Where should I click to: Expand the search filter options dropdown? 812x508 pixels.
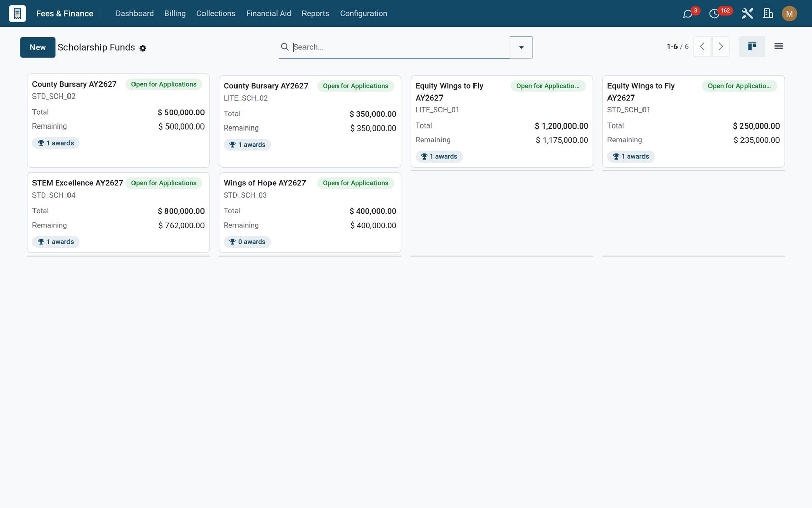521,47
